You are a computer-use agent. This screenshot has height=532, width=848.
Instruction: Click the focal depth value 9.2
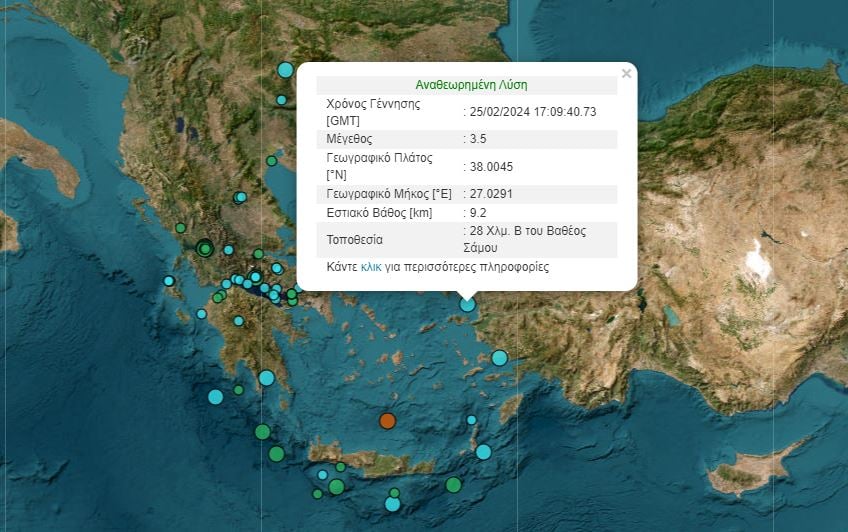coord(478,212)
